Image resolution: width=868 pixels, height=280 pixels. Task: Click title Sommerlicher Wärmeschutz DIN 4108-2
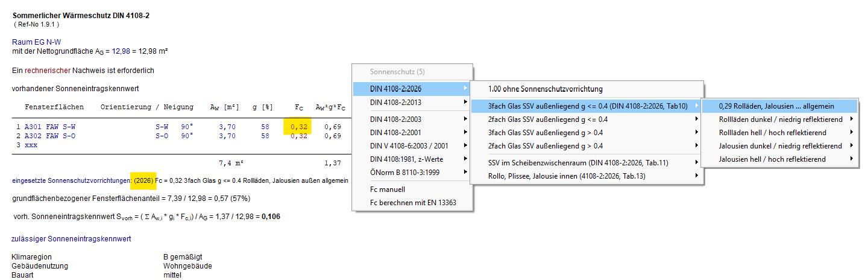pyautogui.click(x=81, y=15)
